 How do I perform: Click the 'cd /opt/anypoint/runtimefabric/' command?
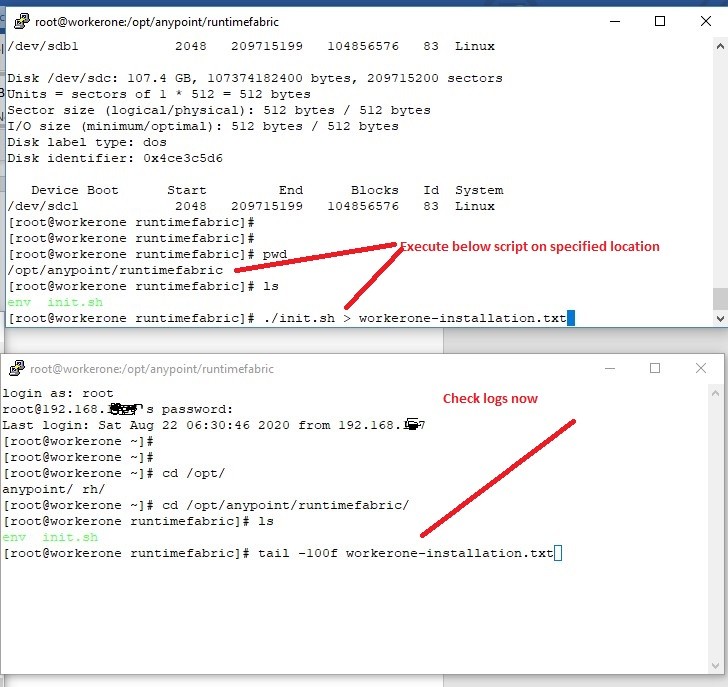pyautogui.click(x=286, y=505)
